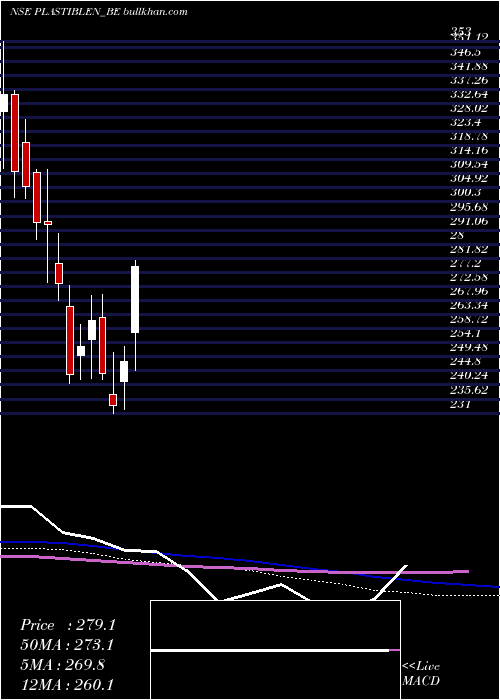The height and width of the screenshot is (700, 500).
Task: Select the 314.16 axis label
Action: pyautogui.click(x=469, y=150)
